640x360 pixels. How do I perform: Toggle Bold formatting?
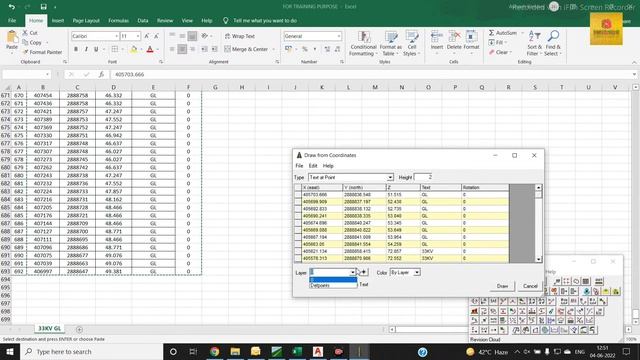pyautogui.click(x=76, y=49)
